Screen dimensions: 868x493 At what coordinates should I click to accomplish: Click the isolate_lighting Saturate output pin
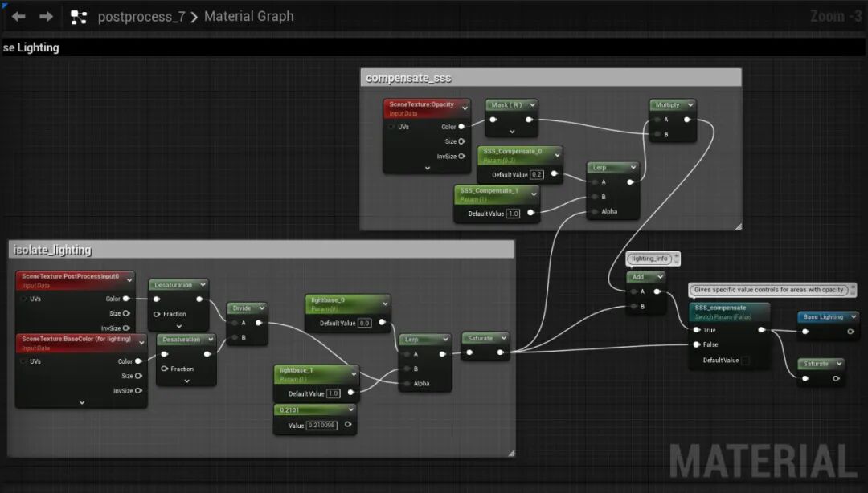pos(500,352)
